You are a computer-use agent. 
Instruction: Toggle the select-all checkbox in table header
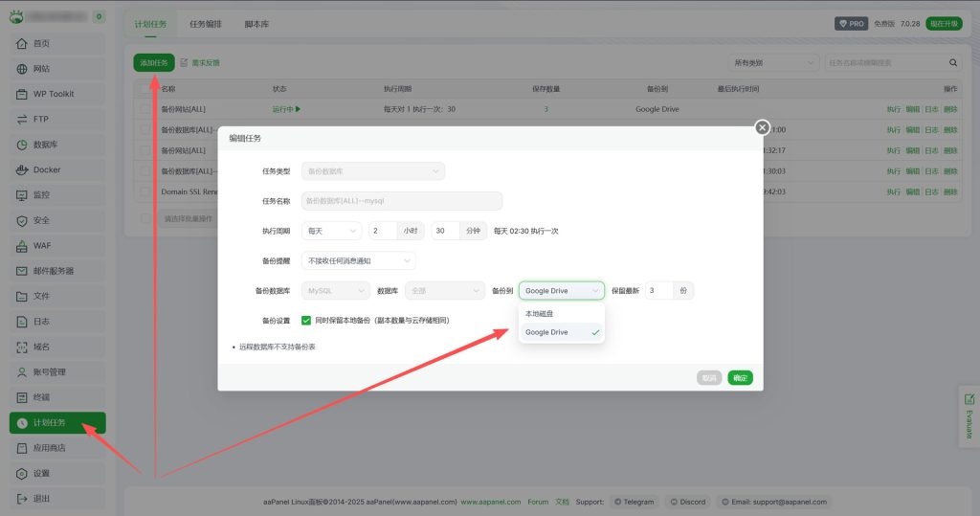(x=145, y=88)
